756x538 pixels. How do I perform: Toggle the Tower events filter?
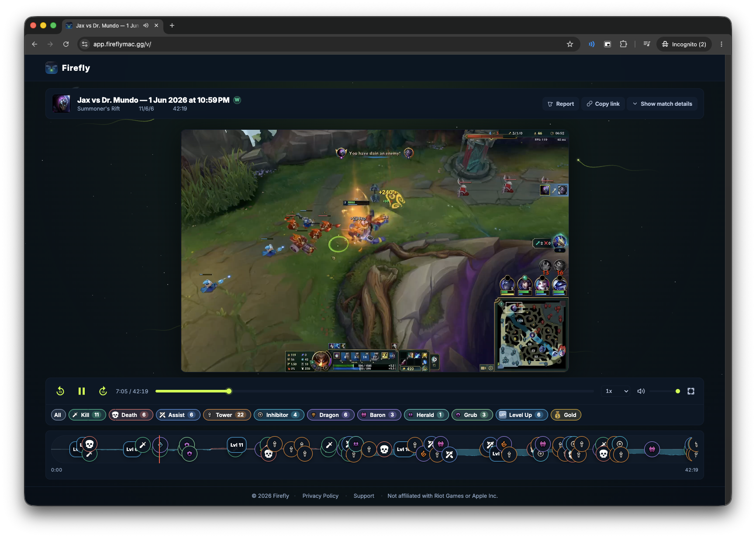227,415
